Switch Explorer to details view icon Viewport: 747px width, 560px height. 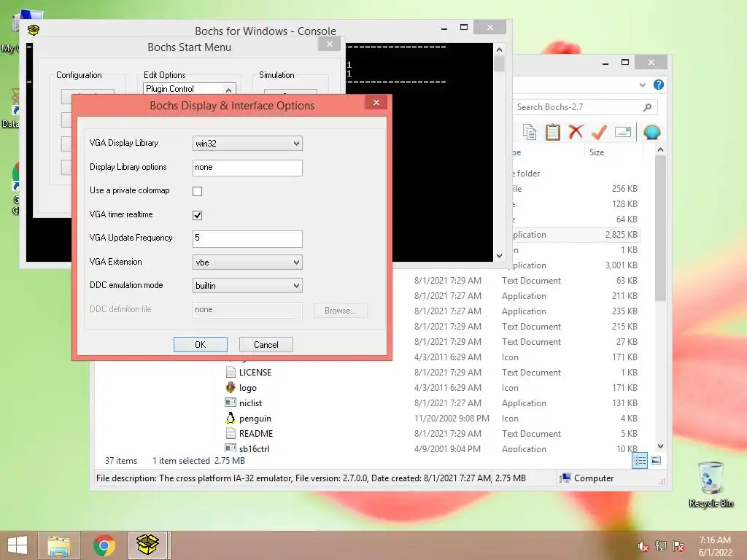tap(640, 461)
